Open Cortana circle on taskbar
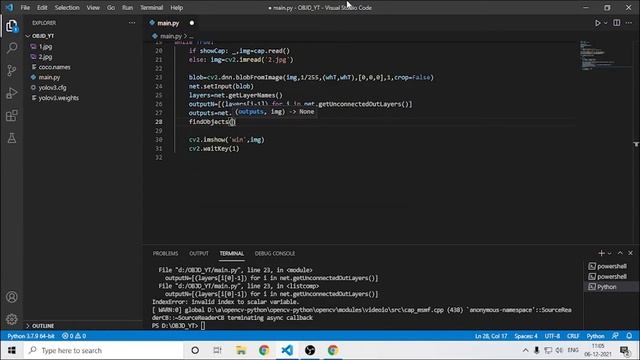The image size is (640, 360). click(195, 350)
